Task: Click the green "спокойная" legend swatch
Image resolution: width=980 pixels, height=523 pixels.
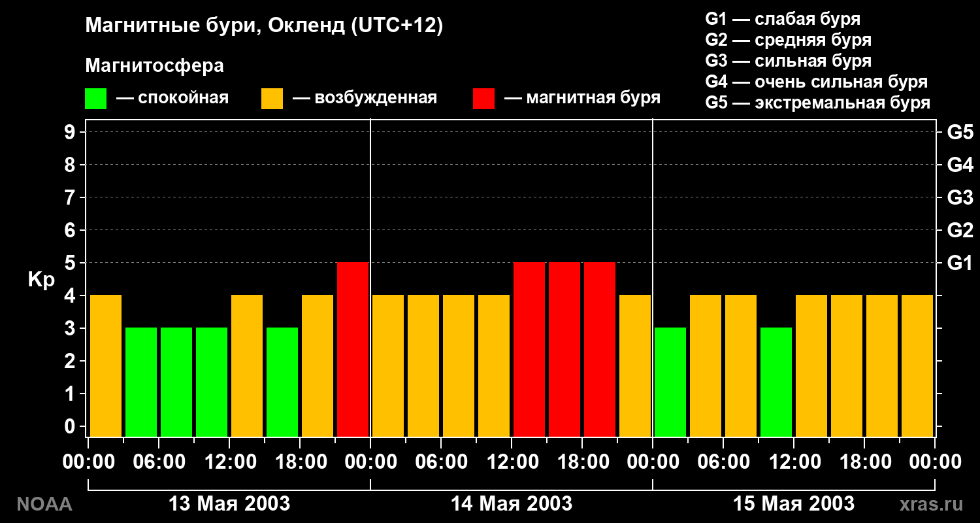Action: 95,99
